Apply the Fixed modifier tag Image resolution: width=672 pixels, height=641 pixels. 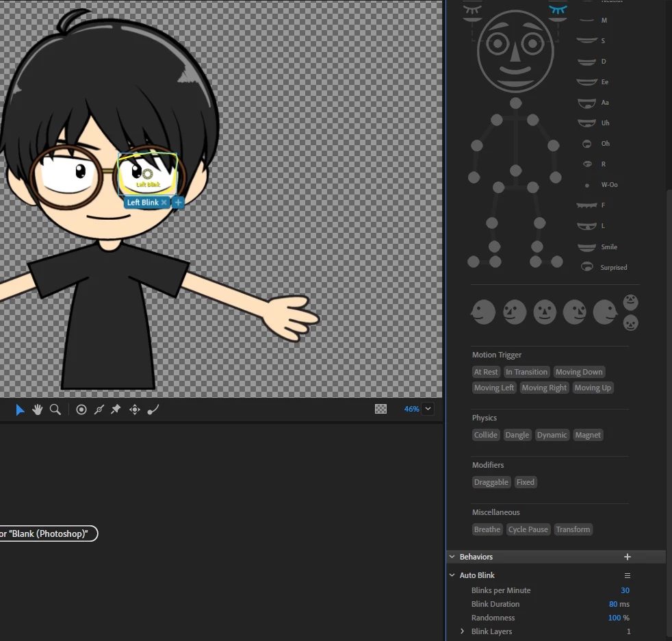point(525,482)
